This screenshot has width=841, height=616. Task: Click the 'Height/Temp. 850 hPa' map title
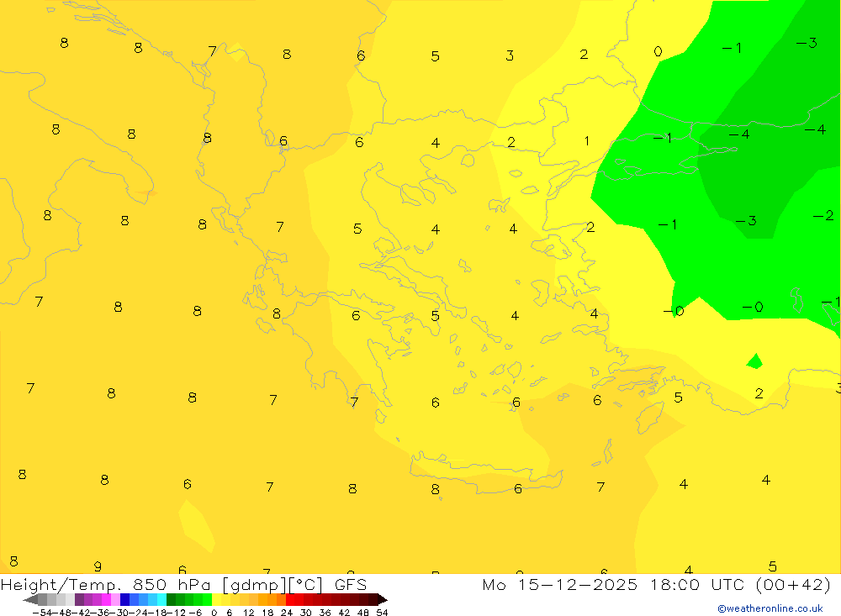pyautogui.click(x=106, y=584)
